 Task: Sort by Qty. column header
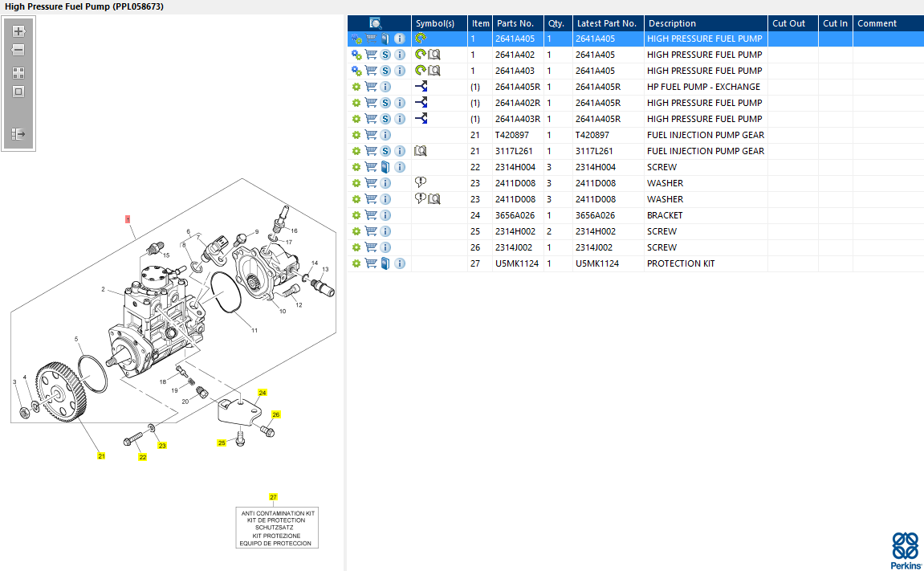click(557, 23)
